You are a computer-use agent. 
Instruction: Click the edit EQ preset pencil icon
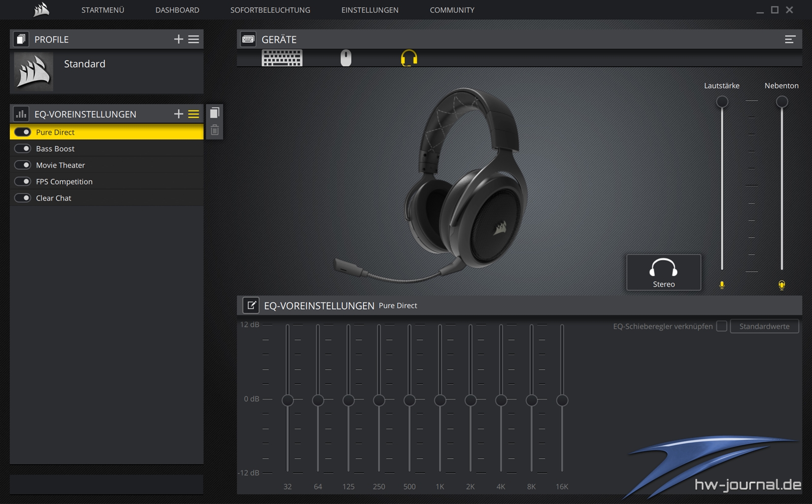(x=251, y=305)
